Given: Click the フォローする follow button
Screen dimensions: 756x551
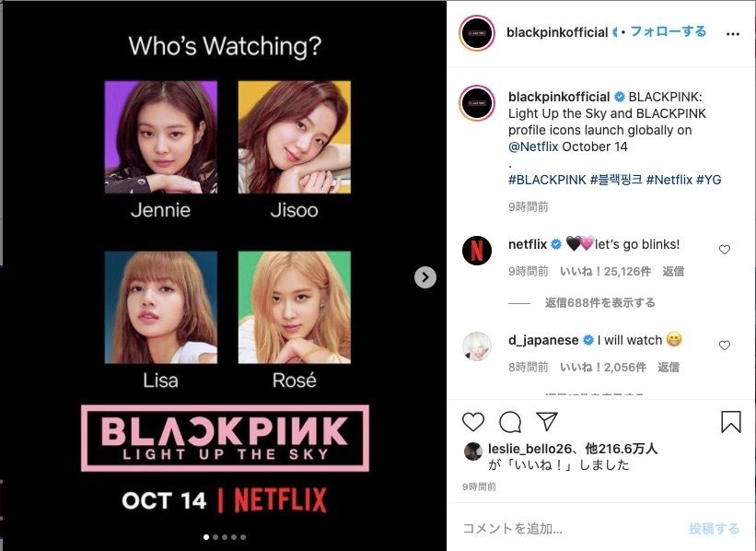Looking at the screenshot, I should [x=669, y=31].
